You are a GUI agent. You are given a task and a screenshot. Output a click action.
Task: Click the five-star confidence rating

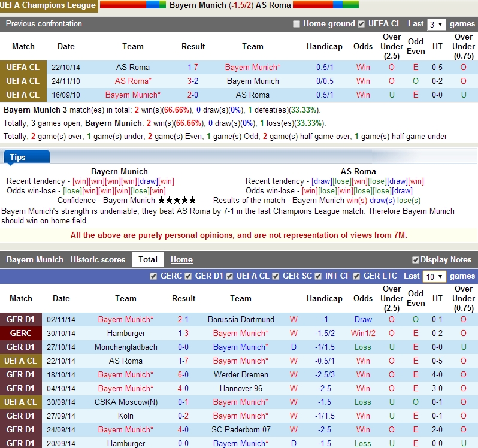point(177,200)
